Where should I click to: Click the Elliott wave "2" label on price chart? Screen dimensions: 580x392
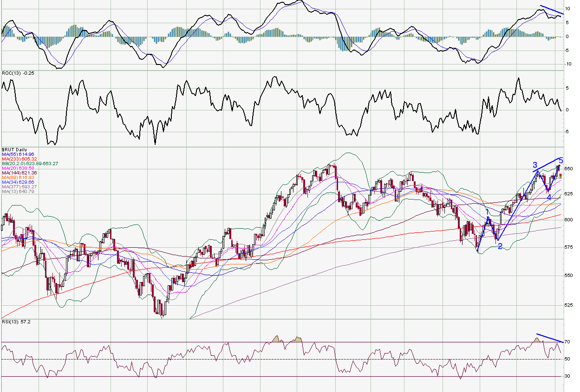[x=500, y=246]
